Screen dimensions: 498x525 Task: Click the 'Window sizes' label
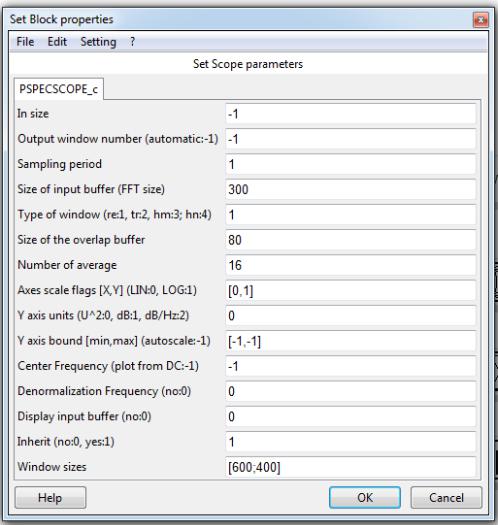(52, 467)
